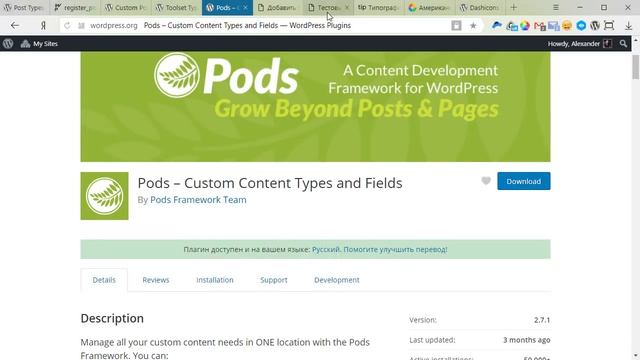The image size is (640, 360).
Task: Open the WordPress extension icon in toolbar
Action: pos(595,25)
